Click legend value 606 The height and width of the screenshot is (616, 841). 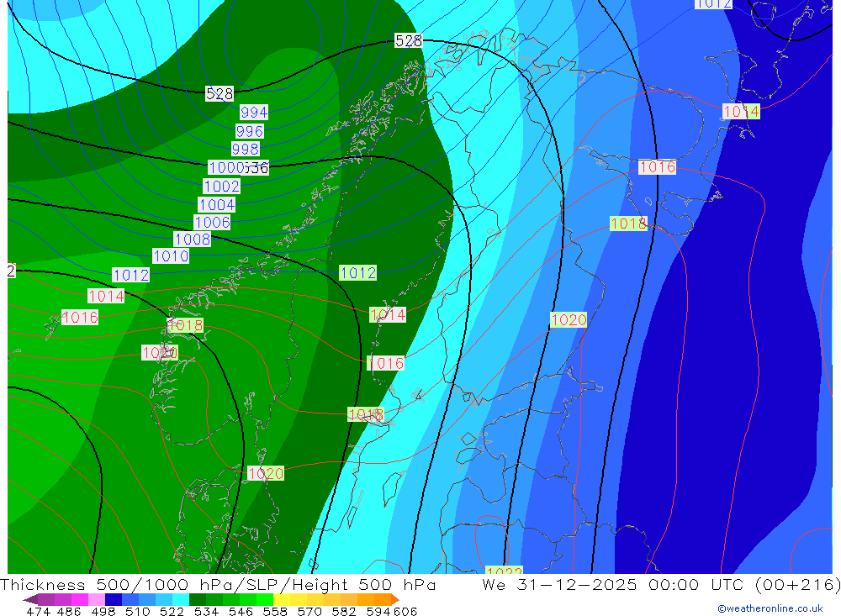[405, 612]
